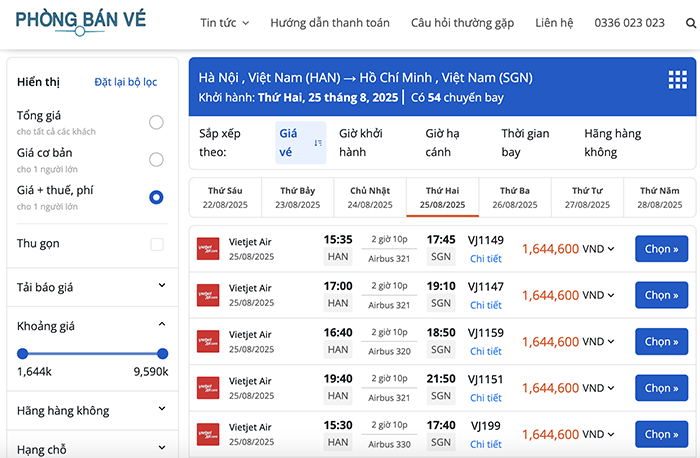Click Vietjet logo for flight VJ1151

tap(208, 388)
